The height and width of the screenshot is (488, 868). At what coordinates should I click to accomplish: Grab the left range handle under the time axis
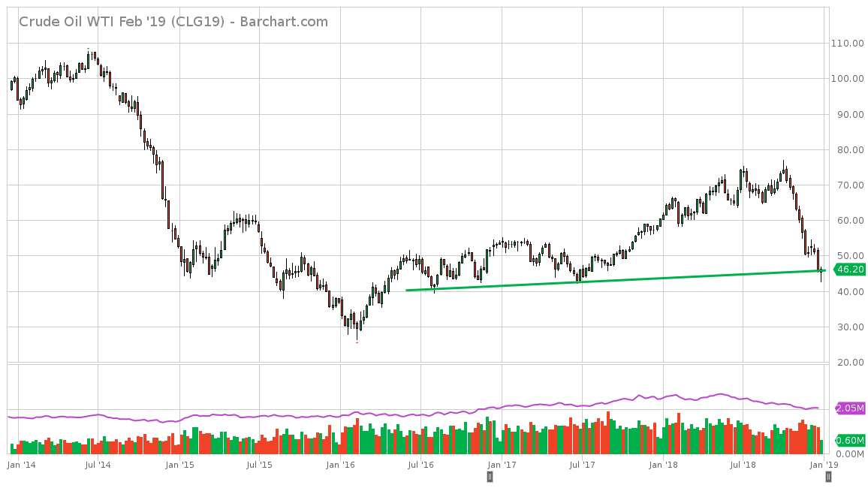[490, 476]
